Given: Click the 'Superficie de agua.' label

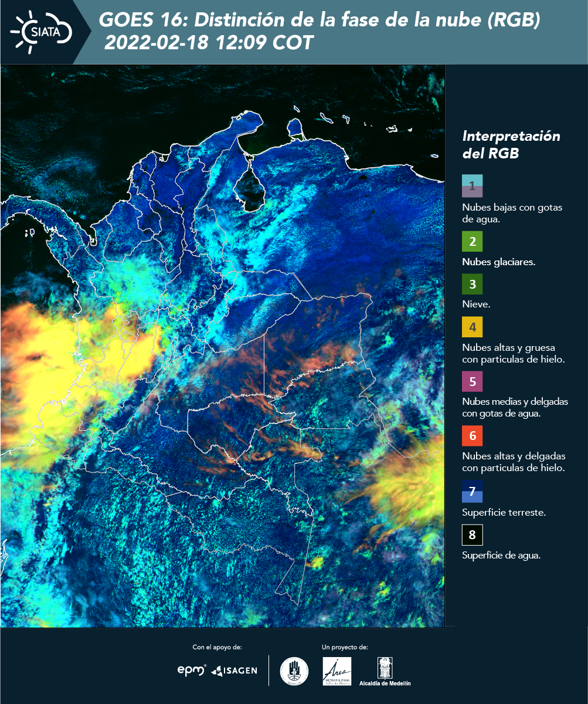Looking at the screenshot, I should pyautogui.click(x=501, y=556).
